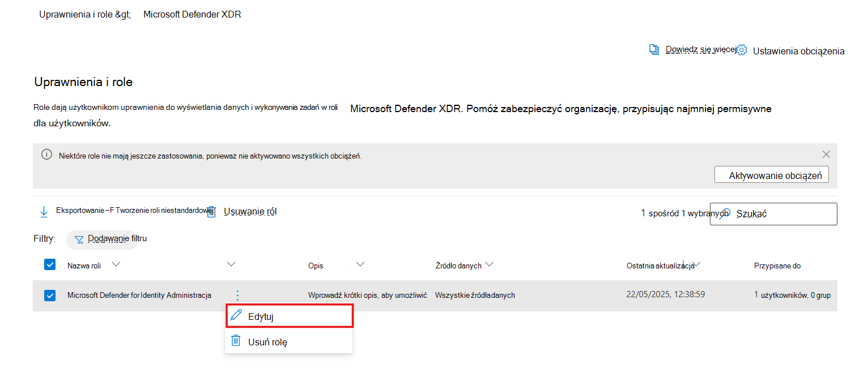Expand the Nazwa roli column dropdown

(x=116, y=264)
